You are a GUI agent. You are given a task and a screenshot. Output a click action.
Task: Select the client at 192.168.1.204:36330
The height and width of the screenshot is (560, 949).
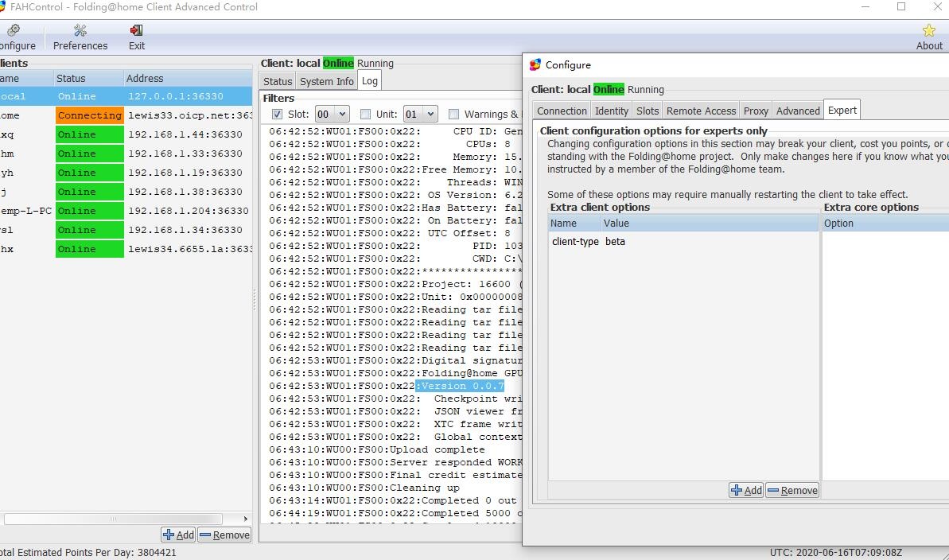click(126, 211)
